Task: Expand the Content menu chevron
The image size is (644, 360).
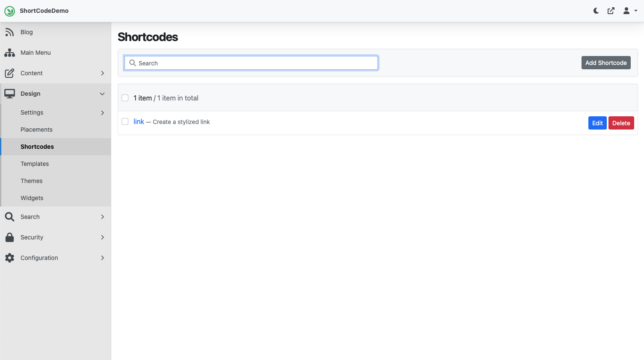Action: coord(102,73)
